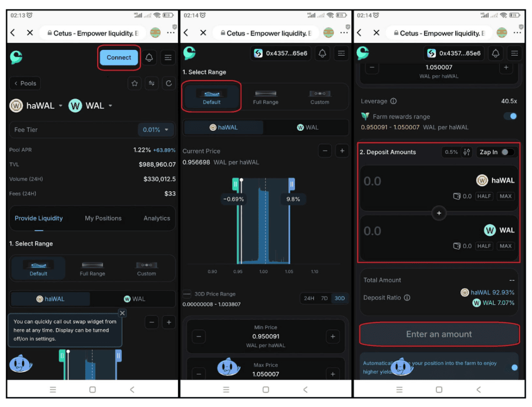Grab right blue range handle middle chart
Image resolution: width=532 pixels, height=407 pixels.
291,184
